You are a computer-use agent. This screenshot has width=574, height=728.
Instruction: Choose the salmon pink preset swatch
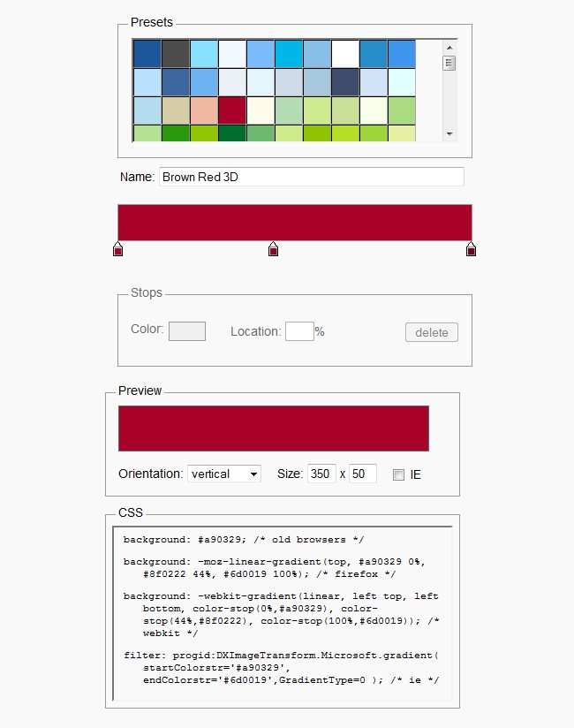[204, 110]
